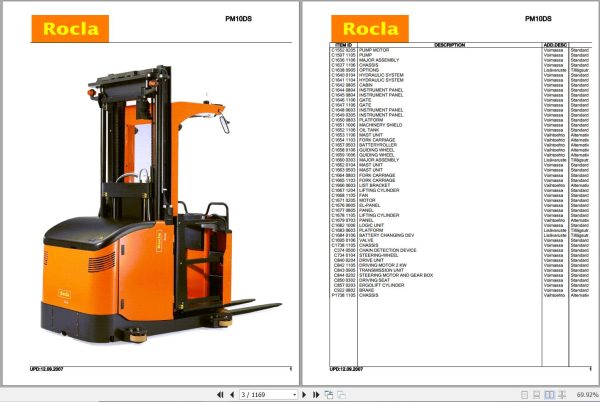This screenshot has width=600, height=402.
Task: Select the BRAKE row description
Action: tap(367, 290)
